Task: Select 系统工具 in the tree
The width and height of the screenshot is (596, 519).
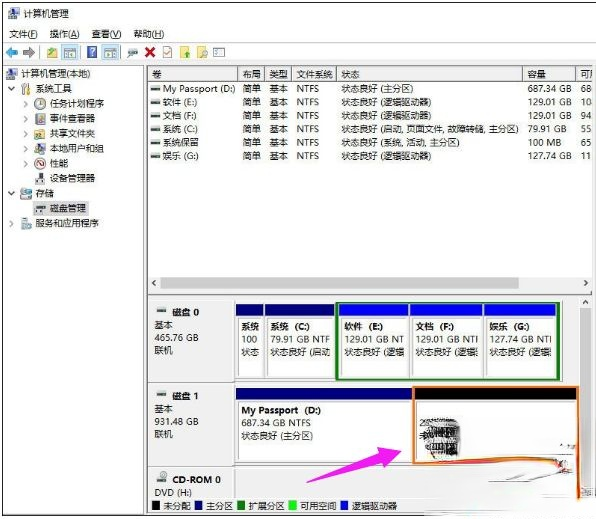Action: pyautogui.click(x=53, y=89)
